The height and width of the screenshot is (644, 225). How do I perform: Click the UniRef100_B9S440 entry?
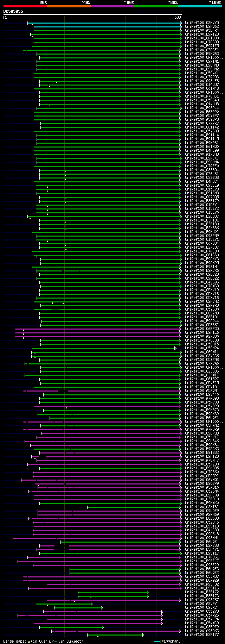click(x=202, y=395)
